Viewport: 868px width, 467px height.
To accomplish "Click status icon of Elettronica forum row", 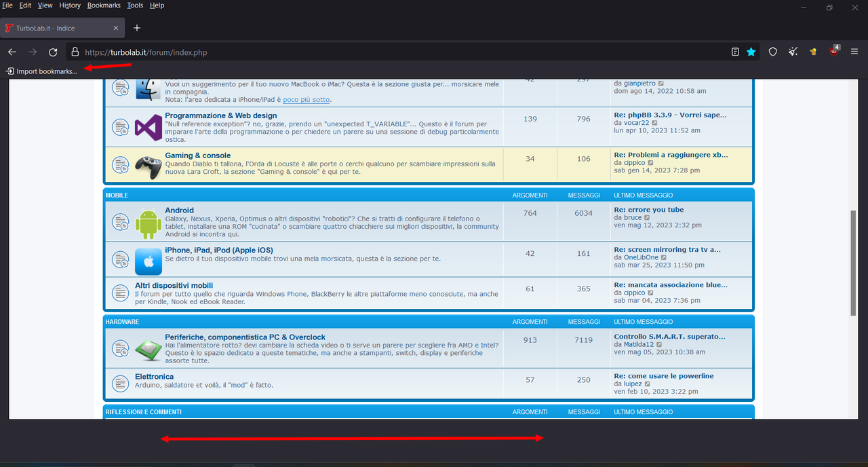I will coord(120,384).
